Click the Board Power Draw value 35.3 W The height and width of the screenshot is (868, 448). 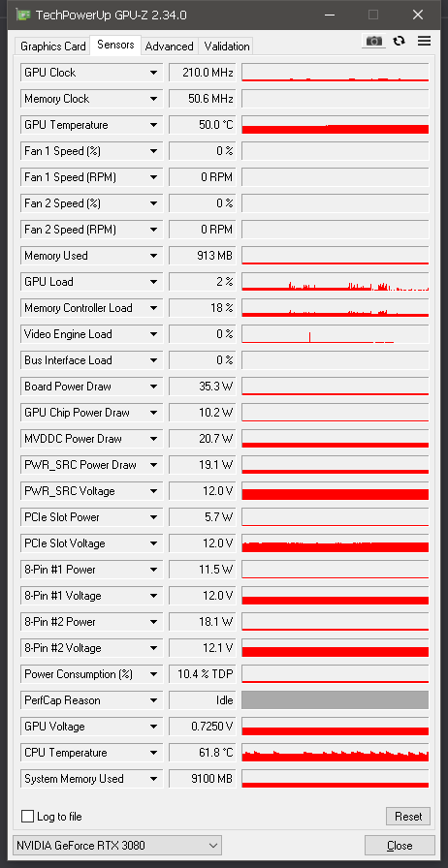pyautogui.click(x=203, y=387)
